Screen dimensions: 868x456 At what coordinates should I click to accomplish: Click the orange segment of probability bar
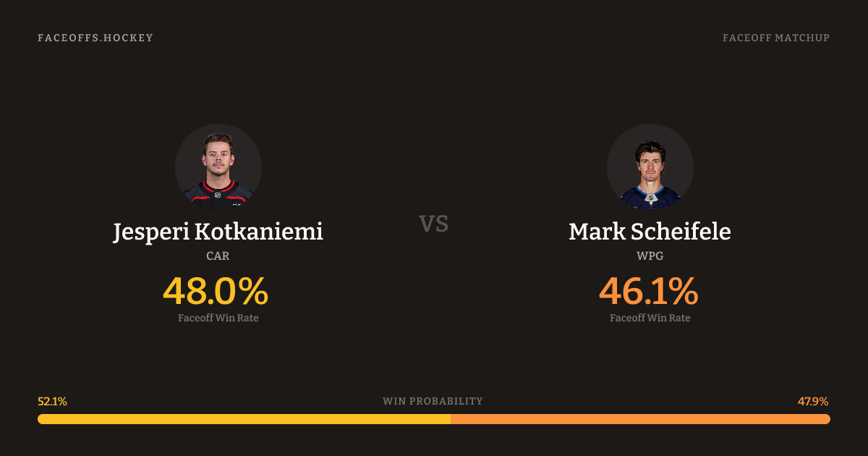point(640,419)
